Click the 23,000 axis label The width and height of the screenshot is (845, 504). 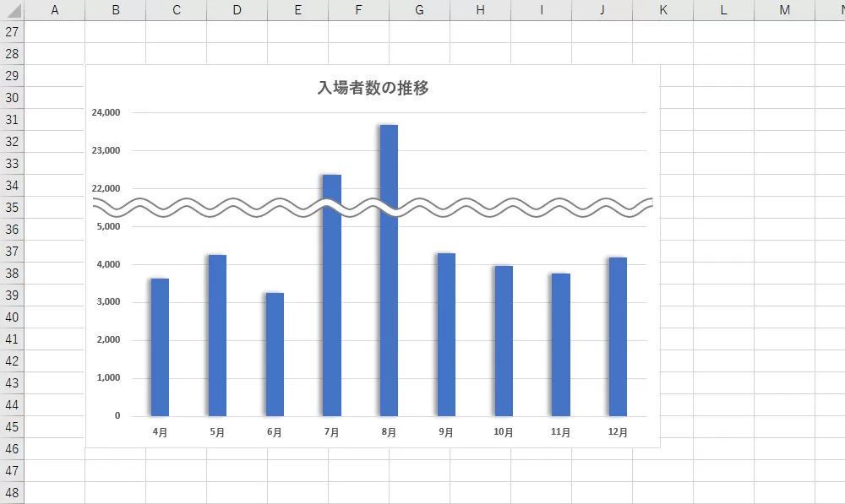(x=106, y=151)
